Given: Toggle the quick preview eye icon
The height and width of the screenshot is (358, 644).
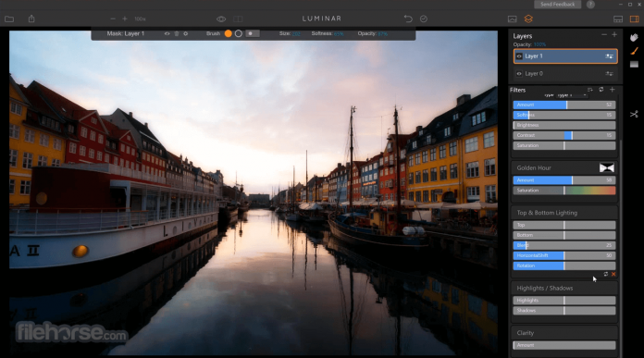Looking at the screenshot, I should [x=221, y=19].
